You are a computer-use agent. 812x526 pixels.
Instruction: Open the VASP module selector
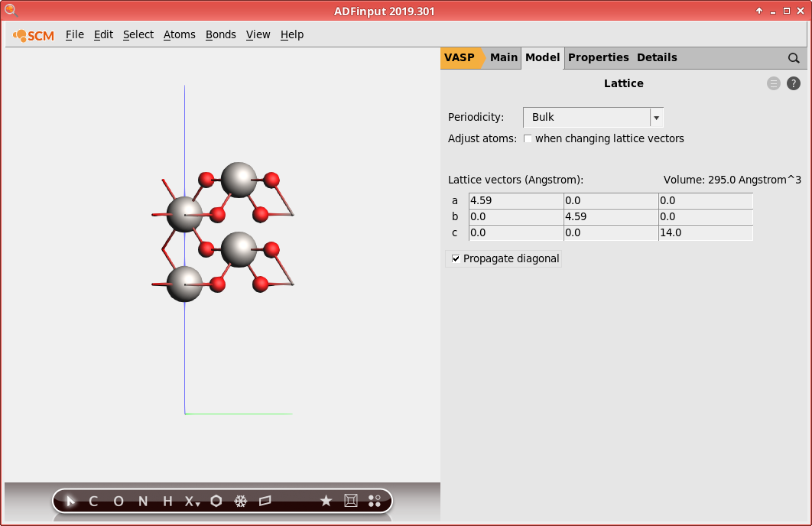click(x=462, y=57)
